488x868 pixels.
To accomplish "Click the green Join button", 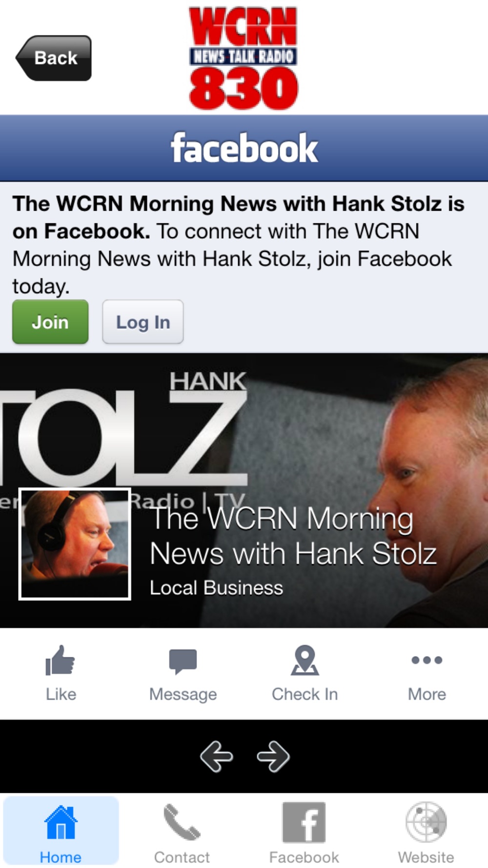I will 50,322.
